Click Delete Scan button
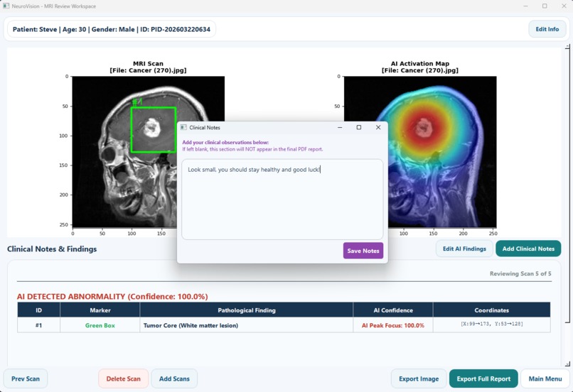The image size is (573, 392). (123, 379)
